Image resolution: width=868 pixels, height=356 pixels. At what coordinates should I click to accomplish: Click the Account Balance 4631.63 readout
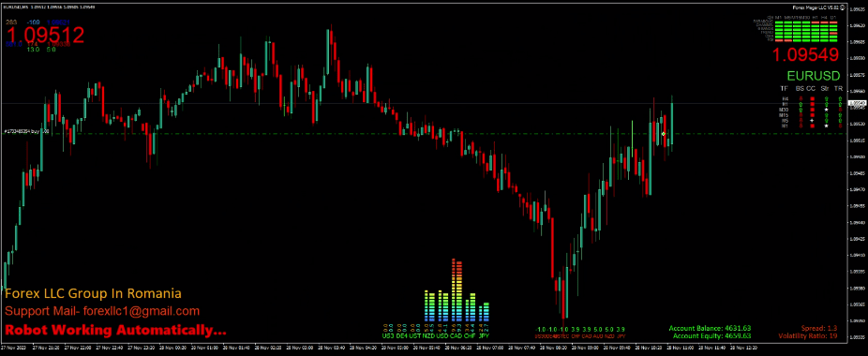point(710,328)
